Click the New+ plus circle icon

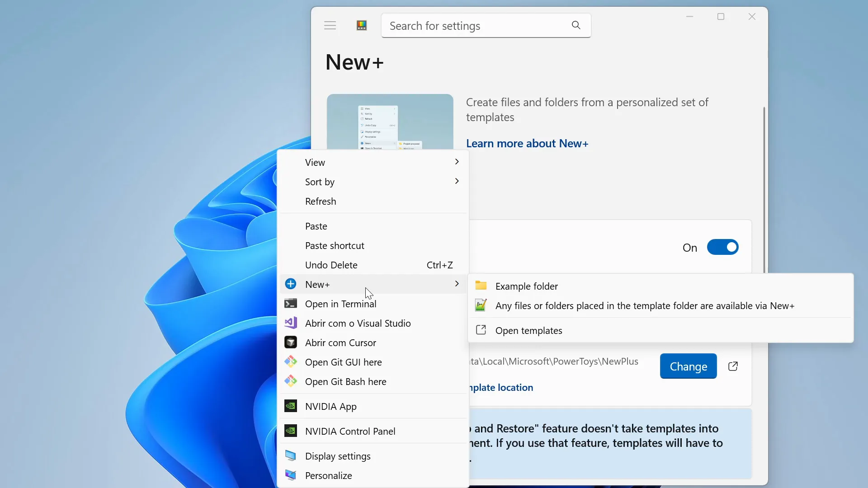[x=291, y=284]
